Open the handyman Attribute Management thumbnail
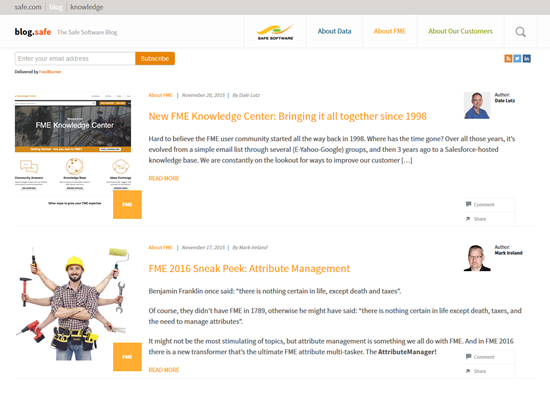This screenshot has width=550, height=394. coord(73,303)
